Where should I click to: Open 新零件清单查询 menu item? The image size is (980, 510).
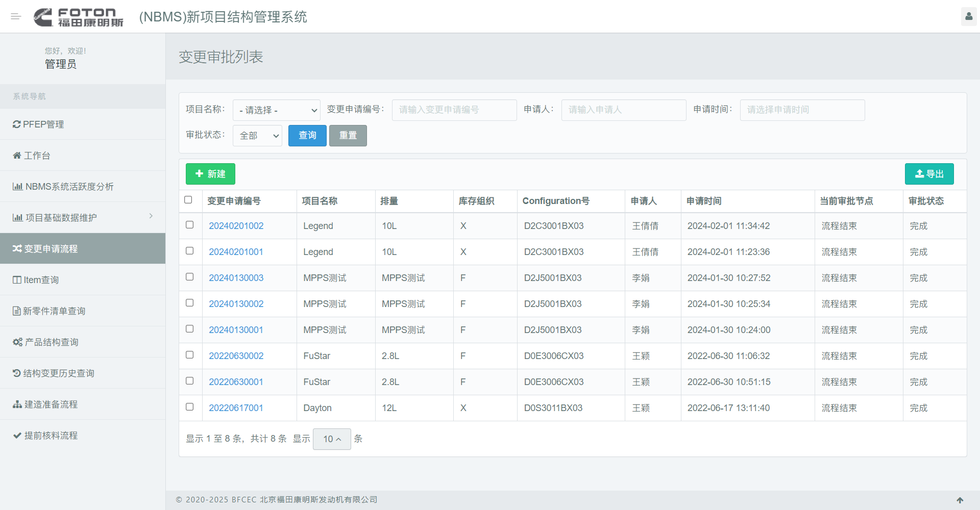point(83,311)
